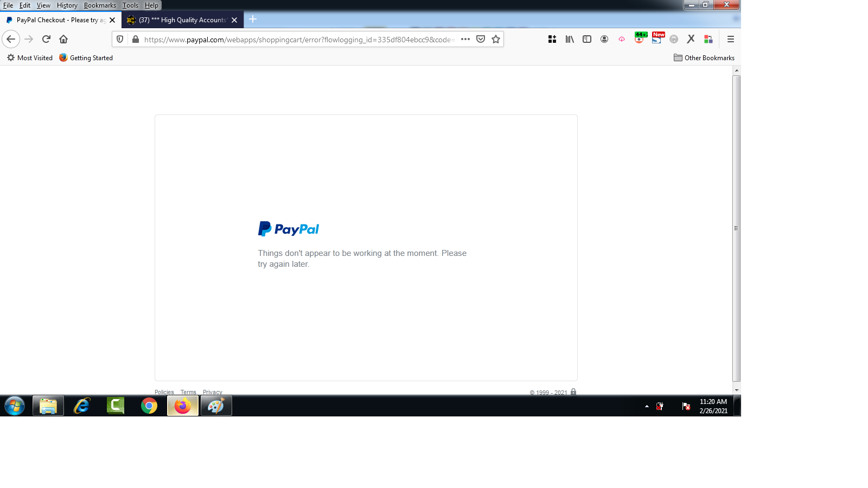Click the X-shaped extension icon
Image resolution: width=868 pixels, height=488 pixels.
point(691,39)
